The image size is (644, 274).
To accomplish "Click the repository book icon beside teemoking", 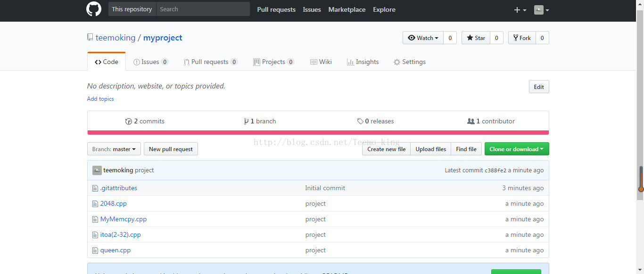I will (x=90, y=38).
